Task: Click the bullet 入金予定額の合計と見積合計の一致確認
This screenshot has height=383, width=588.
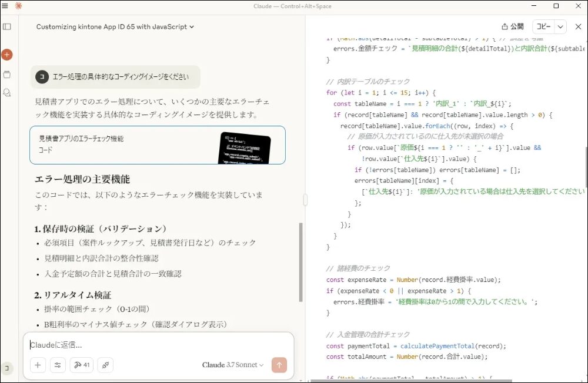Action: (112, 274)
